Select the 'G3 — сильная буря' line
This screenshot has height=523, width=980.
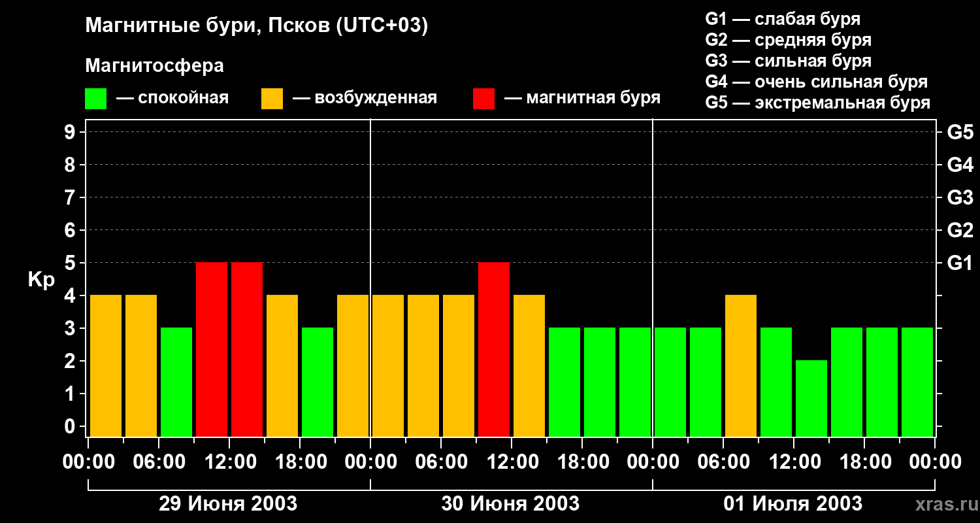coord(789,61)
